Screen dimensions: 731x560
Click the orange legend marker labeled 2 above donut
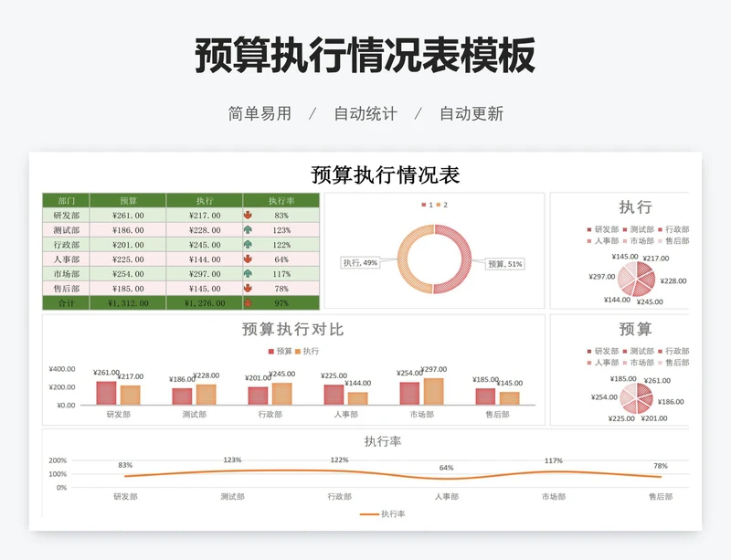click(x=439, y=205)
